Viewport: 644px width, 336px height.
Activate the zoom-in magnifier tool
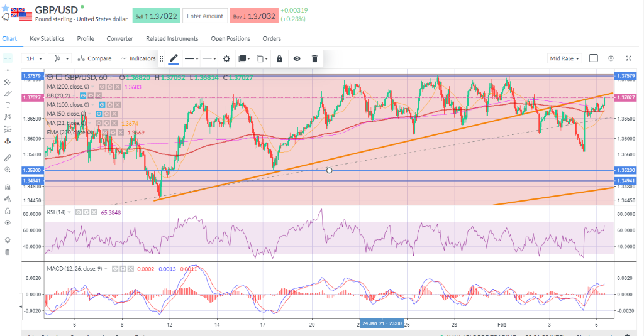8,170
